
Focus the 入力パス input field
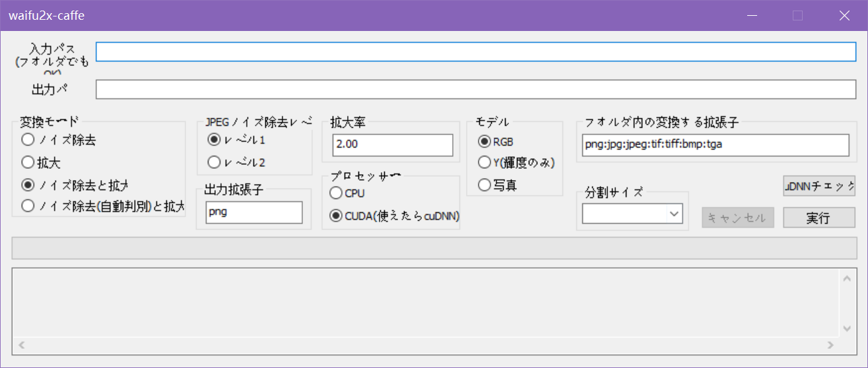point(476,51)
